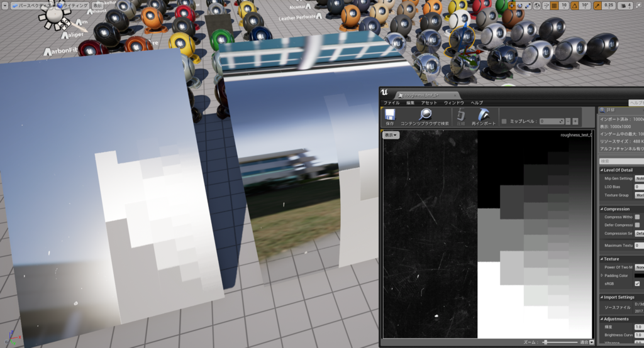Image resolution: width=644 pixels, height=348 pixels.
Task: Open the ファイル menu
Action: [391, 103]
